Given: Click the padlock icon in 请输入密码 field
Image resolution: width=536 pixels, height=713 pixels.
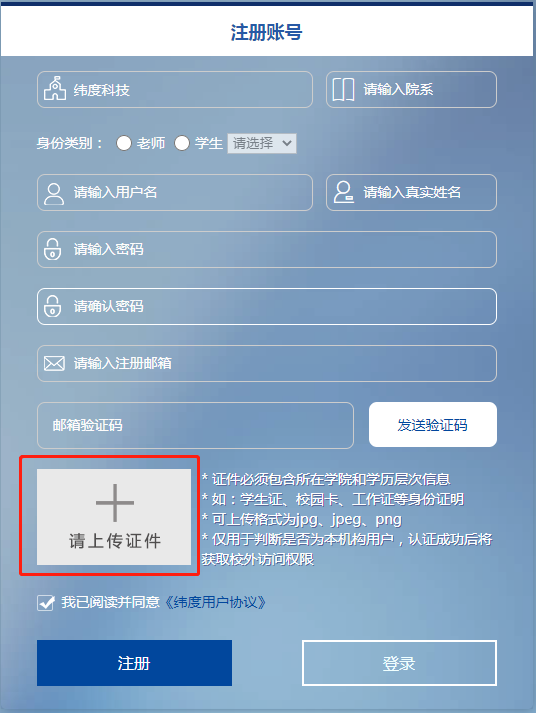Looking at the screenshot, I should pos(52,249).
